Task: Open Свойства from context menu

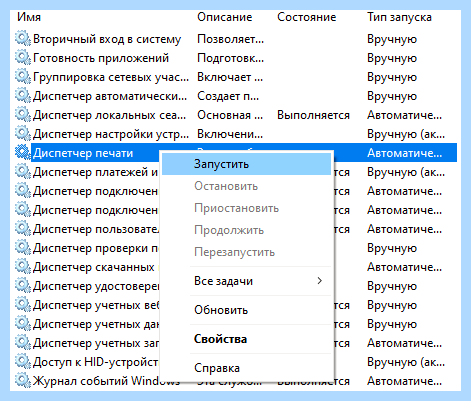Action: point(246,339)
